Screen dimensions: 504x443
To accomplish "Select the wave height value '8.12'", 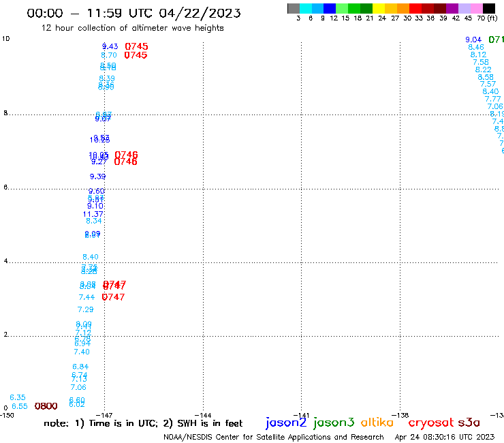I will point(479,55).
